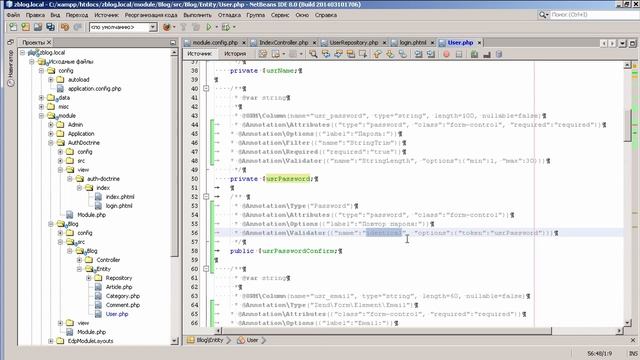Switch to the login.phtml tab
The image size is (640, 360).
[x=413, y=42]
